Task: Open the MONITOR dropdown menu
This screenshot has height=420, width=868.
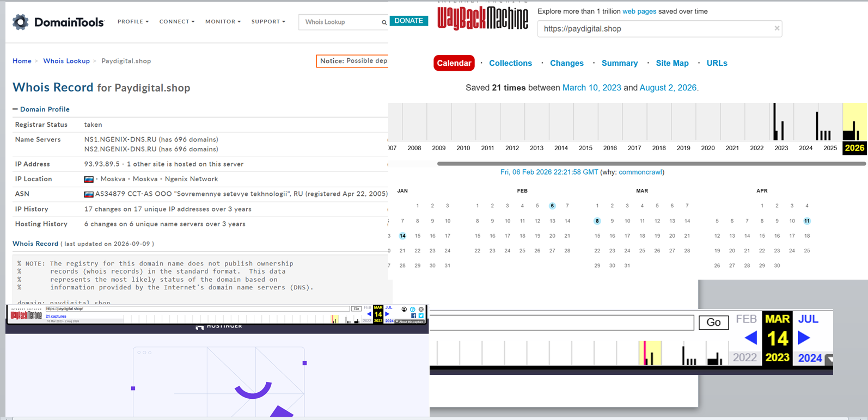Action: point(223,22)
